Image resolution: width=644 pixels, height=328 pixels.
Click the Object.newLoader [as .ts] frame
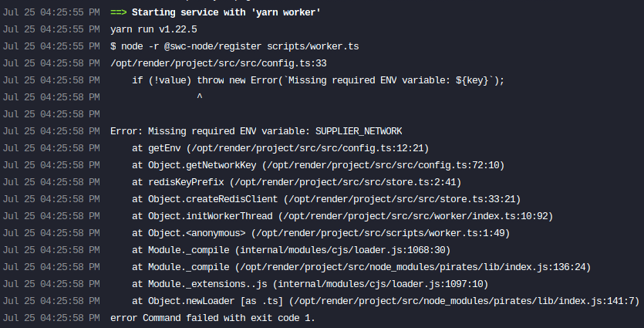[x=386, y=301]
